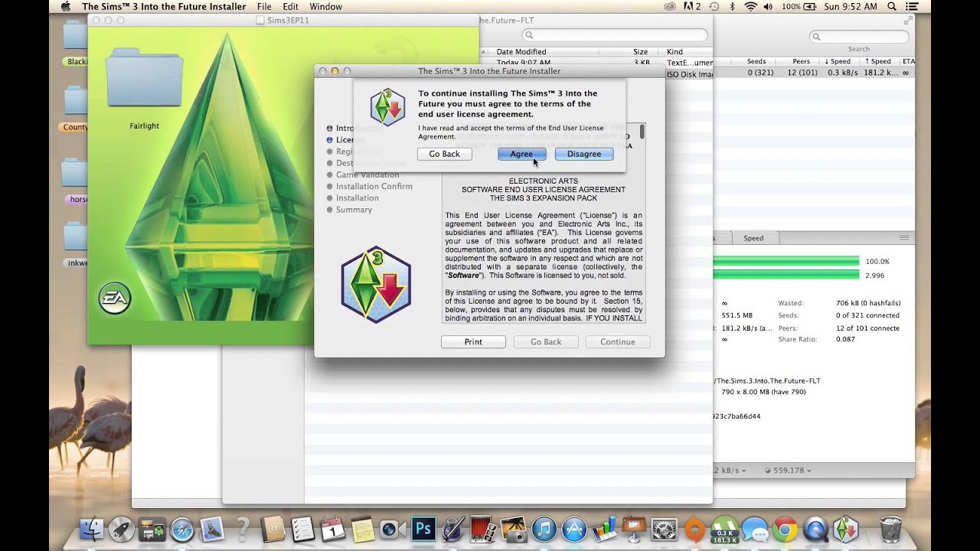Open the 559.178 dropdown in the torrent status bar
980x551 pixels.
click(786, 470)
